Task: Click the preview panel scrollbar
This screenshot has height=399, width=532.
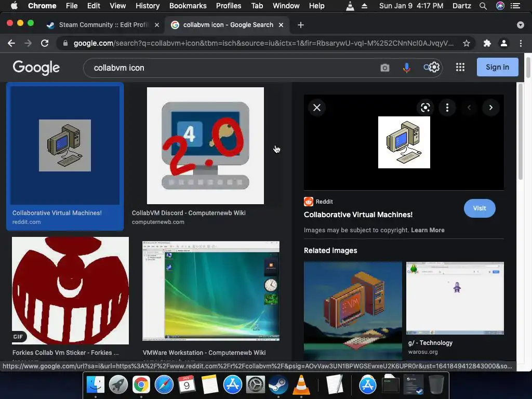Action: 521,132
